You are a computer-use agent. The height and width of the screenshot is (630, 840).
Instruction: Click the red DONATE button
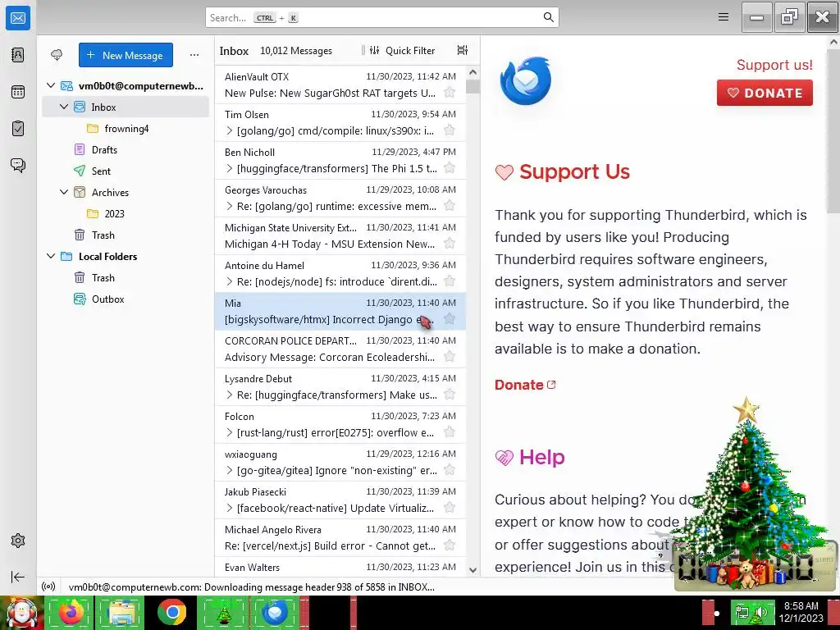click(x=765, y=93)
